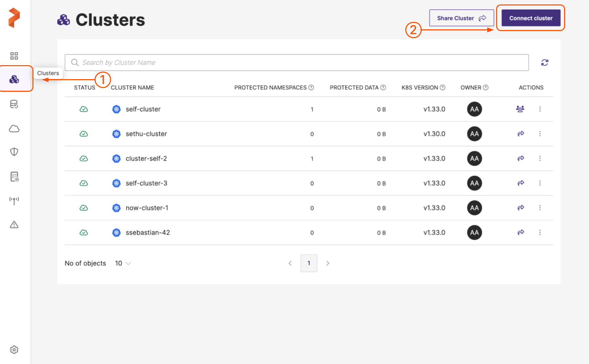Click the settings gear in sidebar
Viewport: 589px width, 364px height.
click(x=14, y=350)
